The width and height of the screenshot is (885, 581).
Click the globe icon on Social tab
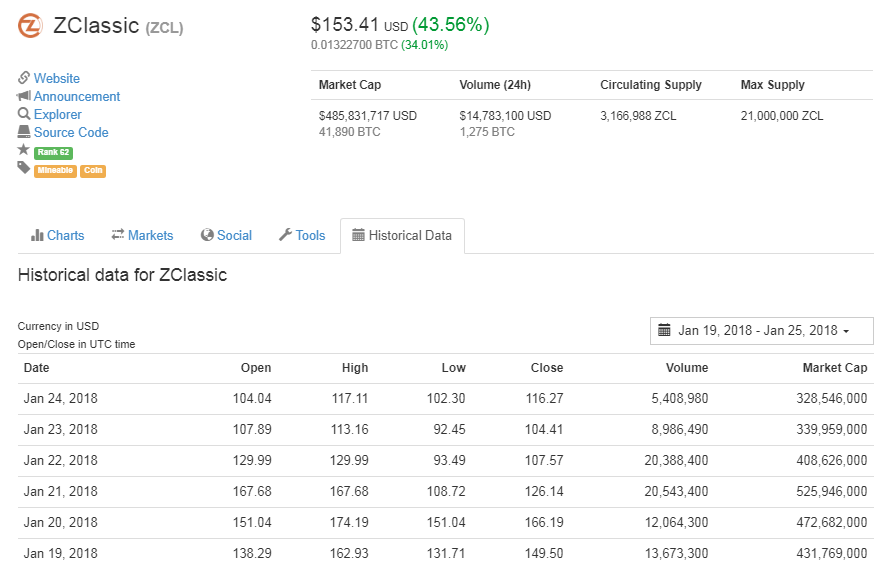(207, 235)
